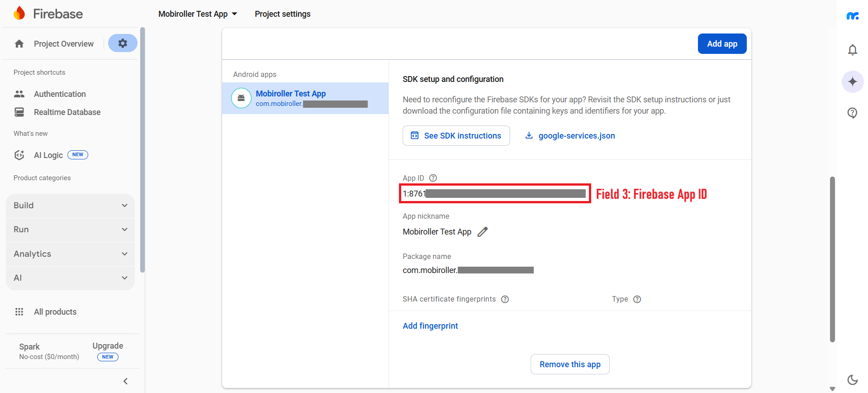Screen dimensions: 868x393
Task: Click the Package name value com.mobiroller
Action: click(468, 270)
